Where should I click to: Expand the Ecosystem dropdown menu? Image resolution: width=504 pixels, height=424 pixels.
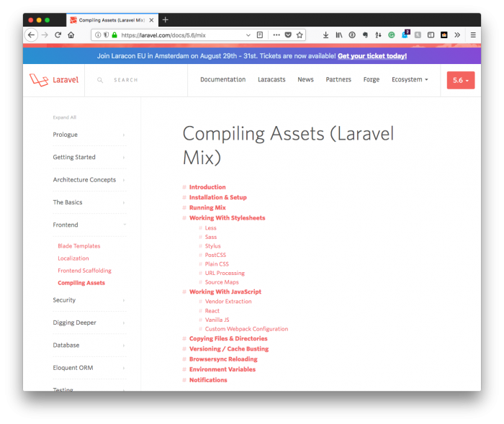pyautogui.click(x=410, y=79)
